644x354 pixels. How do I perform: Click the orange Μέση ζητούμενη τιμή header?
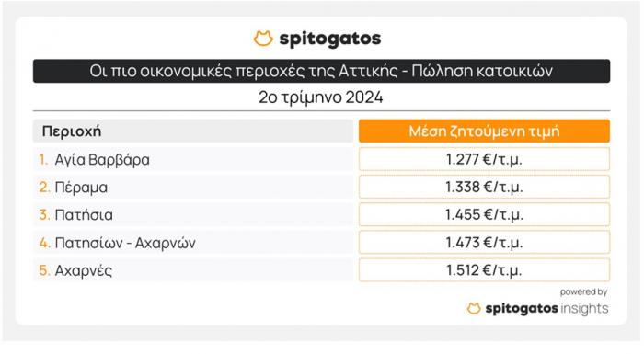click(x=484, y=131)
